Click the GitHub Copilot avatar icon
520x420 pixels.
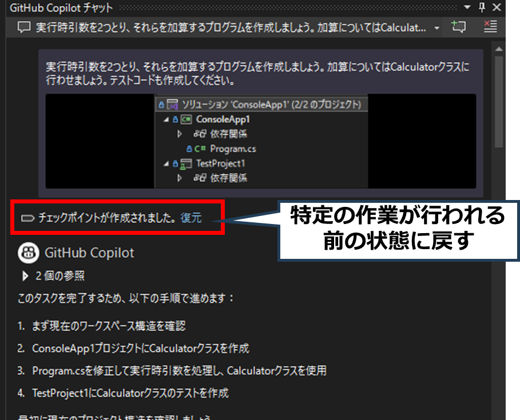click(x=28, y=252)
